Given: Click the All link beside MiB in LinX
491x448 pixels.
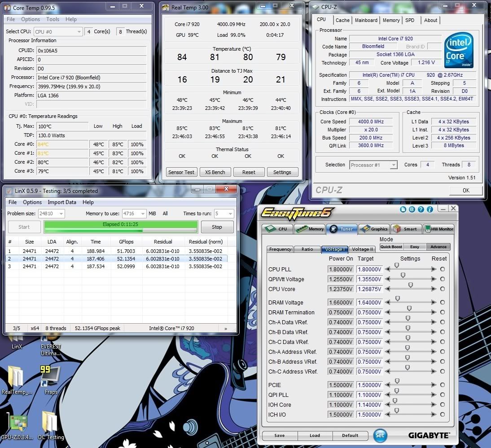Looking at the screenshot, I should coord(165,213).
